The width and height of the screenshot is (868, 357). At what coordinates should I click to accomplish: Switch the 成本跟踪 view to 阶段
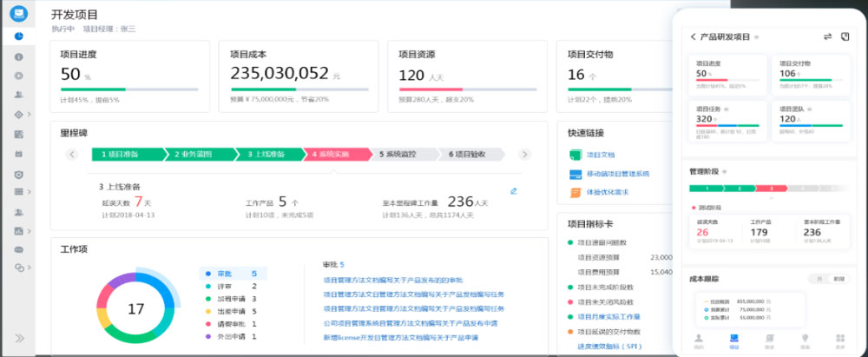tap(838, 279)
